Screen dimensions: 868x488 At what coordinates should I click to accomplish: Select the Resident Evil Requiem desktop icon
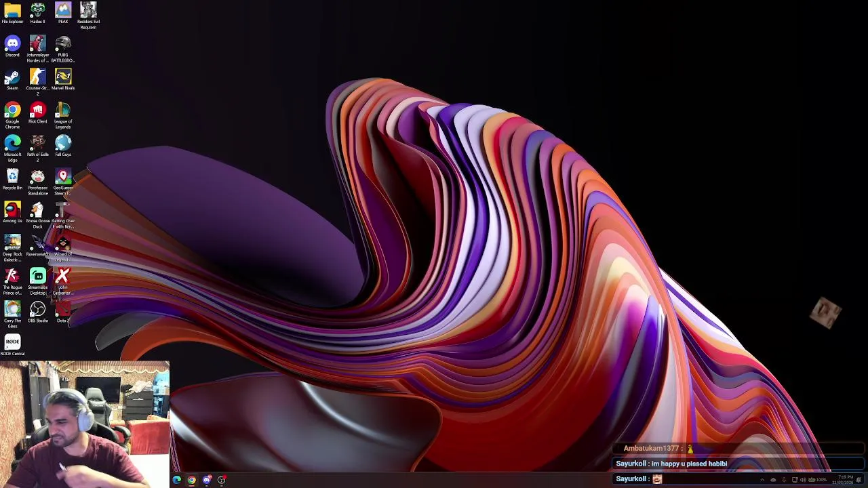tap(88, 15)
